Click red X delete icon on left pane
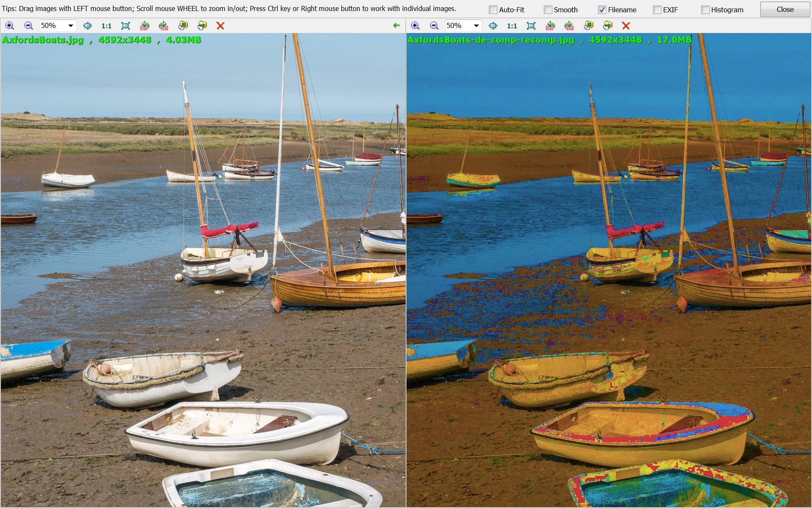Image resolution: width=812 pixels, height=508 pixels. point(220,26)
